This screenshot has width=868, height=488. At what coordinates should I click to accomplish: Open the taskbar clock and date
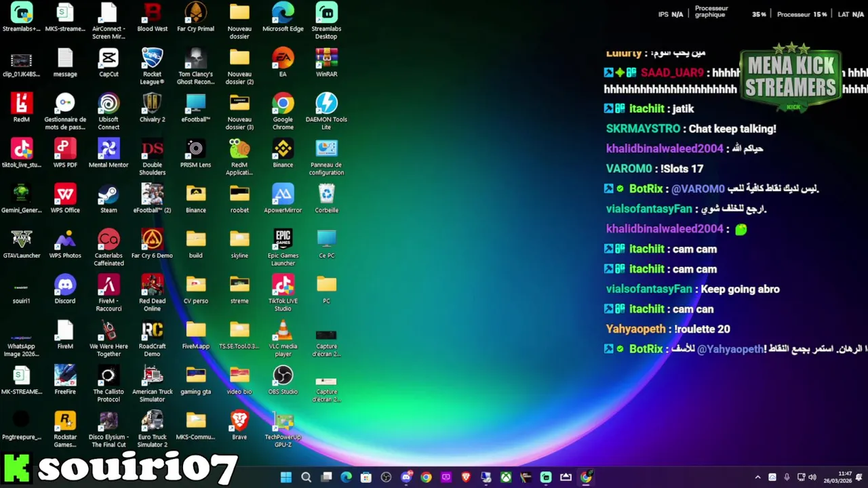click(839, 477)
